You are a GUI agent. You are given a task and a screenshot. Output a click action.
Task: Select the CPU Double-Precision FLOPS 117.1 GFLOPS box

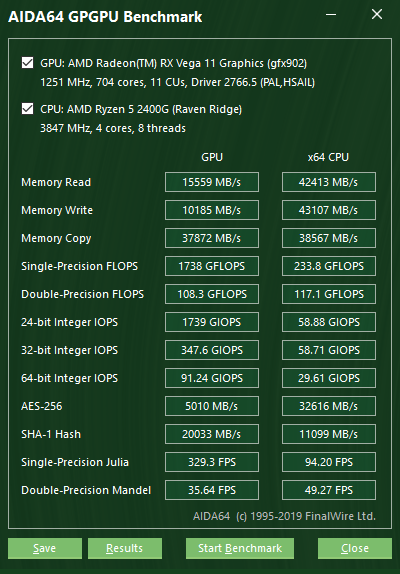pos(329,294)
